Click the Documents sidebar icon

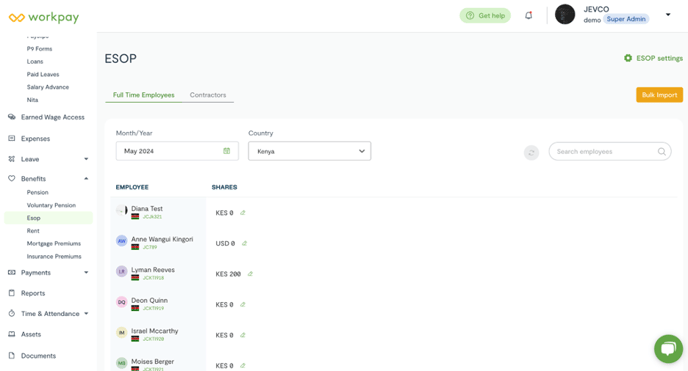[12, 355]
